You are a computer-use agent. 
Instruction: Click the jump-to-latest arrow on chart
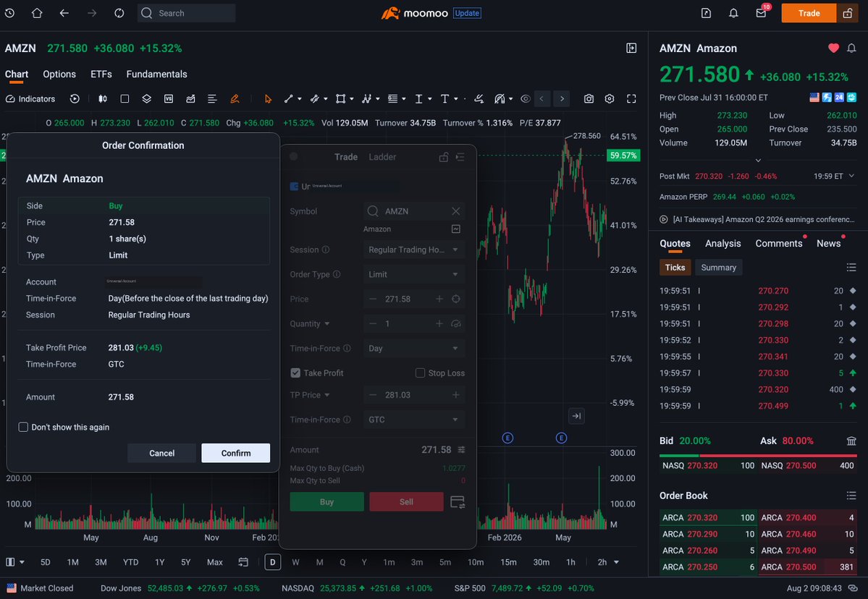[x=576, y=416]
